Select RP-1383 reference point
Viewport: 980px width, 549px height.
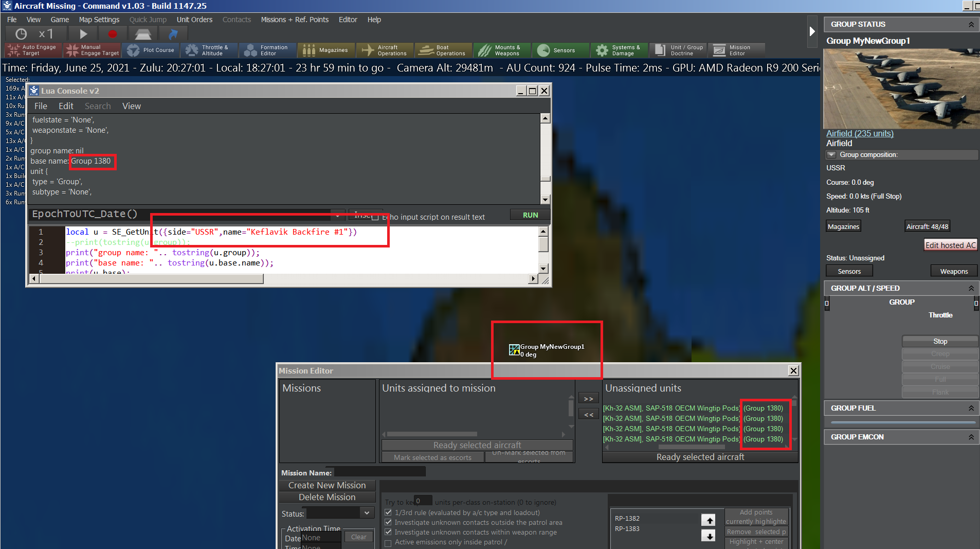(627, 528)
